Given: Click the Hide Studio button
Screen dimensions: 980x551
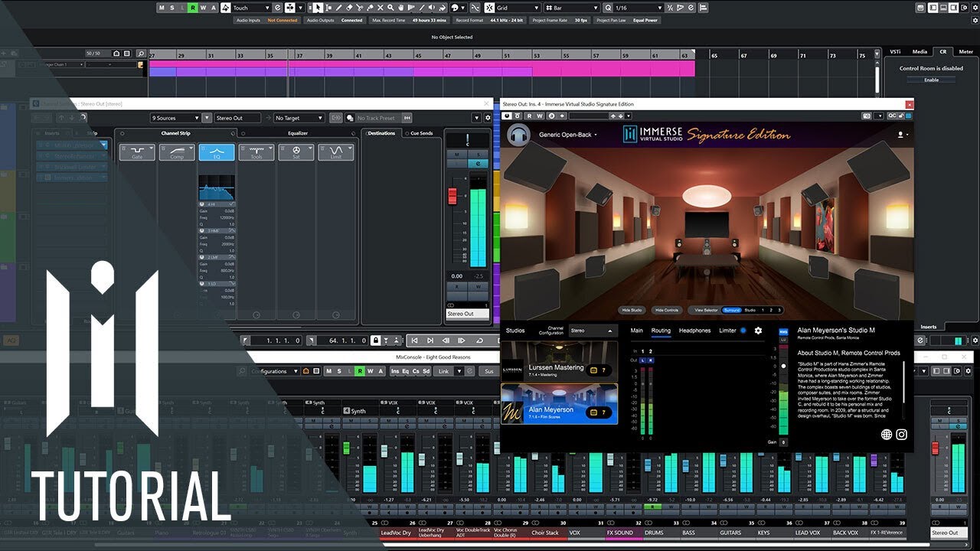Looking at the screenshot, I should pyautogui.click(x=632, y=310).
